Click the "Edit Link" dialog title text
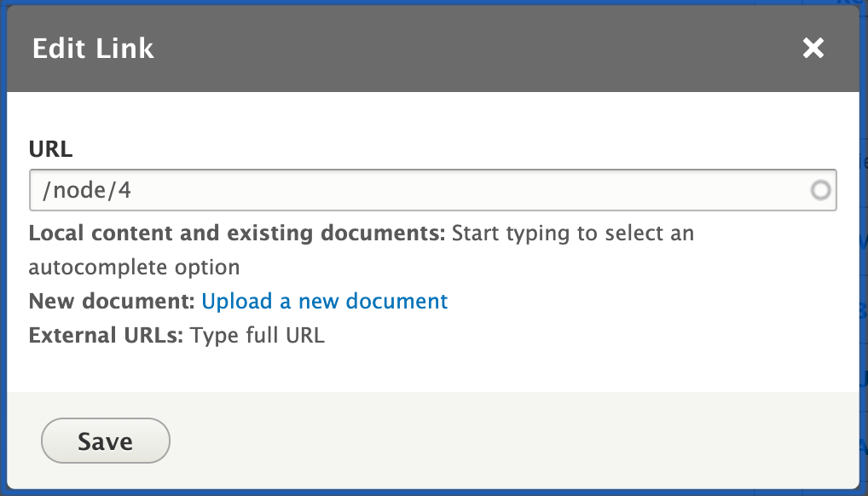 93,49
